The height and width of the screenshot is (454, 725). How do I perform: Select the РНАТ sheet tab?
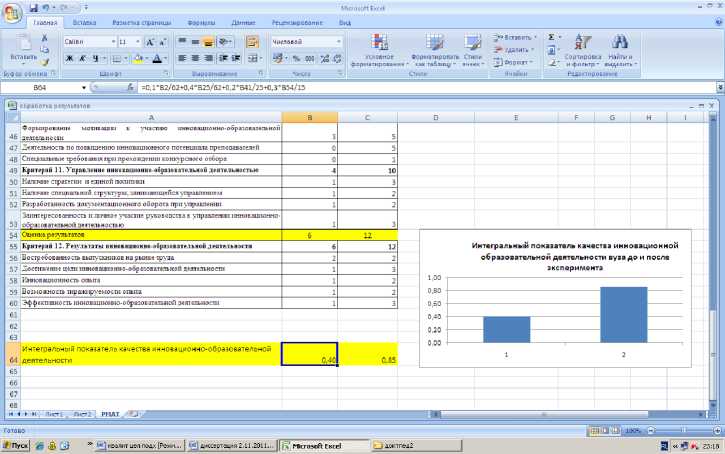[x=109, y=413]
